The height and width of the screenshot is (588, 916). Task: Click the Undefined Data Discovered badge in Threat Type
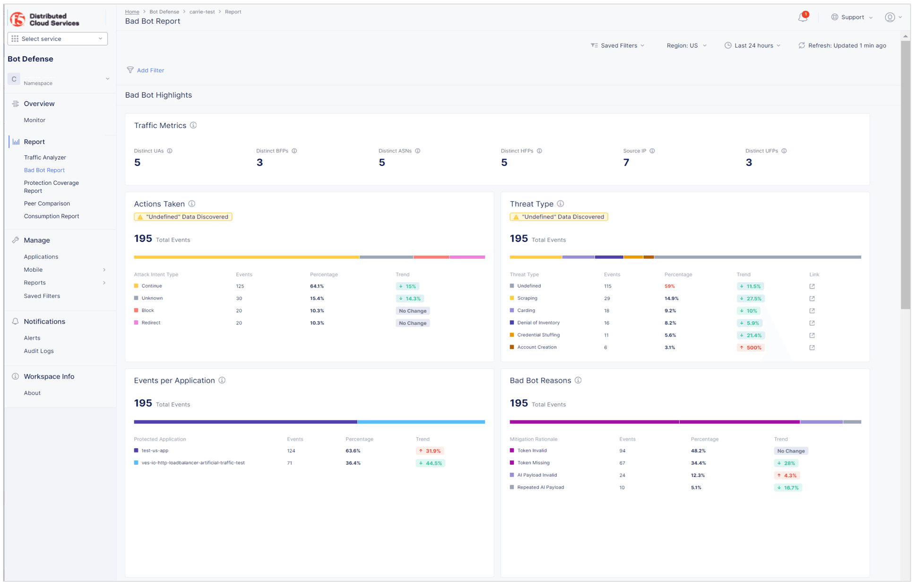559,217
